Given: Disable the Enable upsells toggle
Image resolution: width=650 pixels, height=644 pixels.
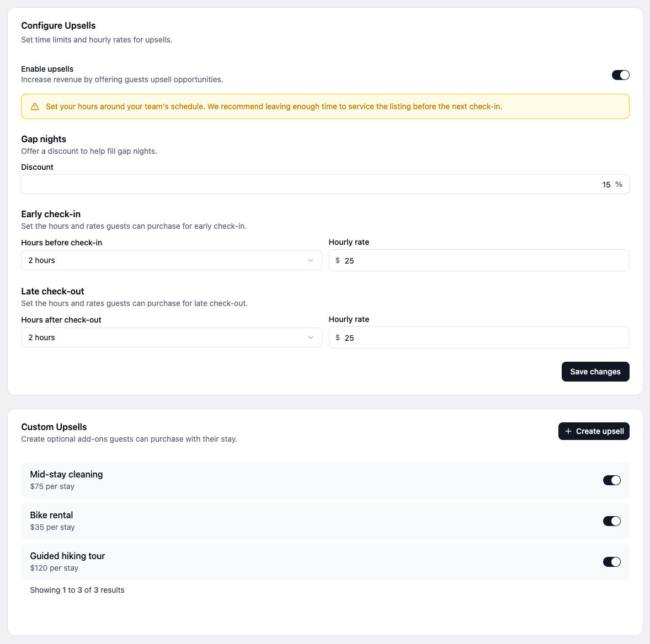Looking at the screenshot, I should (621, 74).
